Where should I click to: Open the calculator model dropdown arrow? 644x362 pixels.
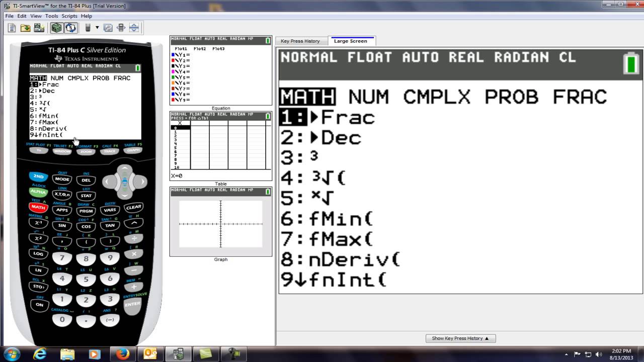pos(97,28)
